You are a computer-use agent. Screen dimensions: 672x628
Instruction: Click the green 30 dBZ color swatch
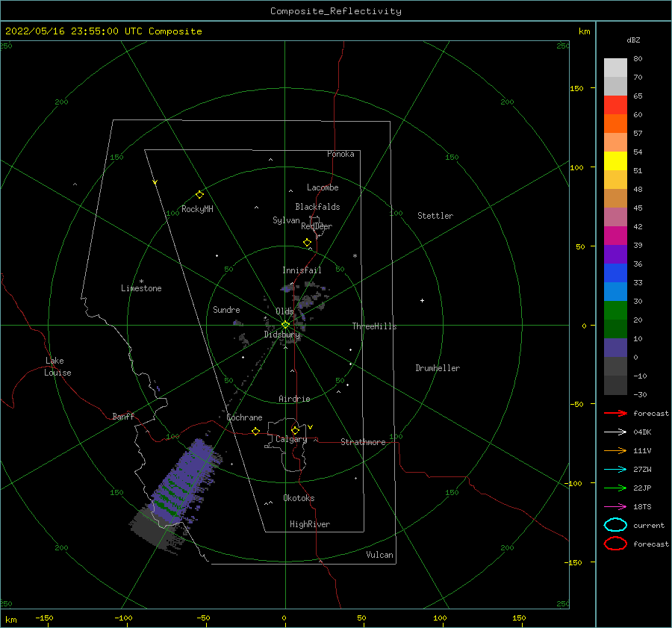click(x=615, y=310)
